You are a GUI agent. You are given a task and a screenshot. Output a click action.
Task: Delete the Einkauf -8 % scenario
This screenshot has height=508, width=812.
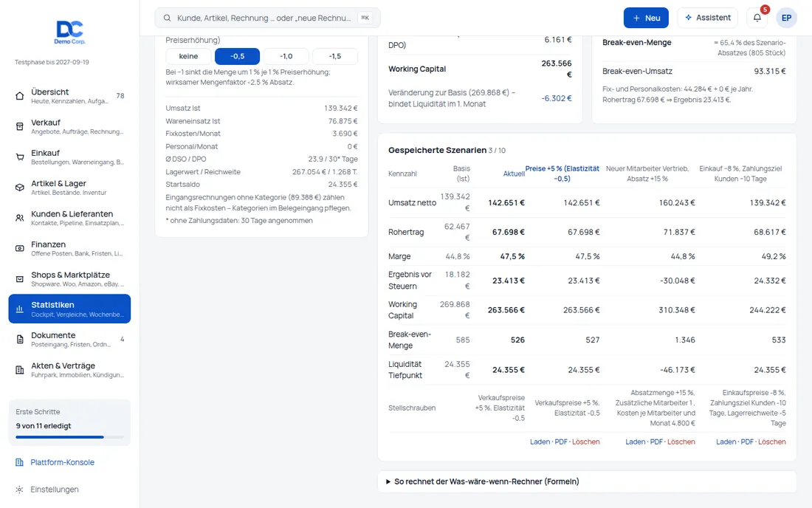tap(772, 442)
